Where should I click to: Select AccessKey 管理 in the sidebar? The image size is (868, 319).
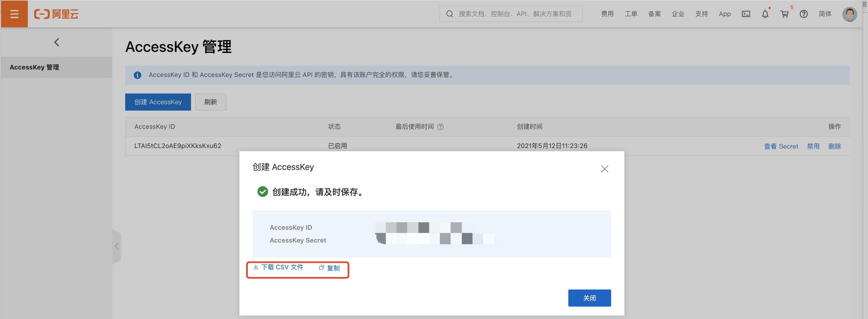[34, 67]
